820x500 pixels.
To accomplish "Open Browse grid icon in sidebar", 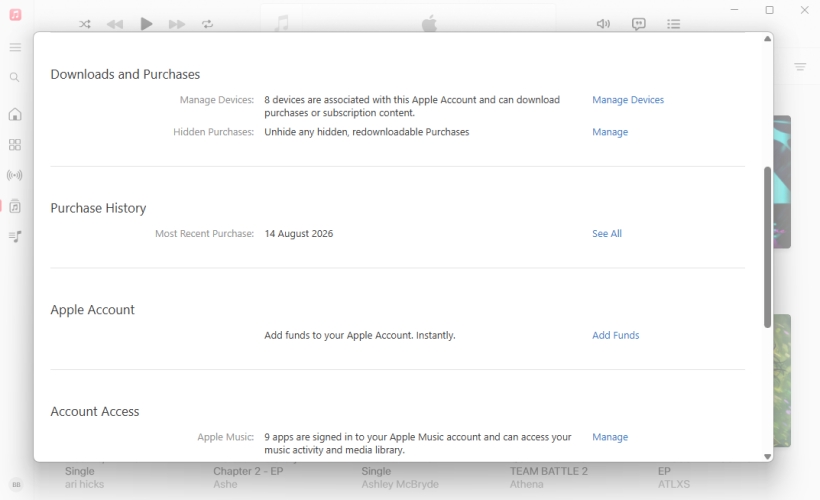I will click(x=15, y=145).
